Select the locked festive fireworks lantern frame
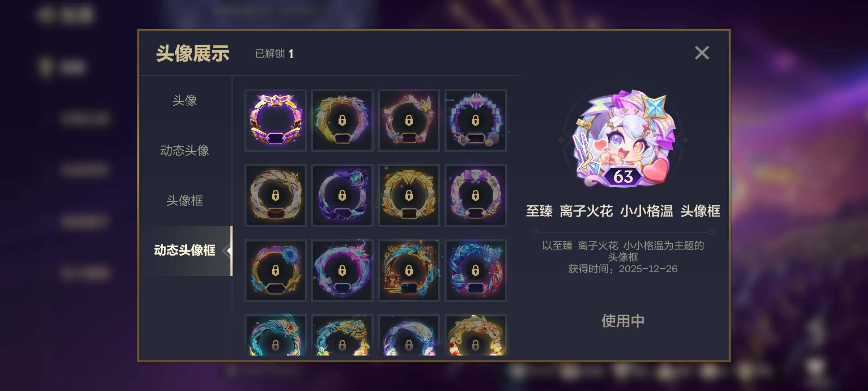The width and height of the screenshot is (868, 391). coord(409,270)
